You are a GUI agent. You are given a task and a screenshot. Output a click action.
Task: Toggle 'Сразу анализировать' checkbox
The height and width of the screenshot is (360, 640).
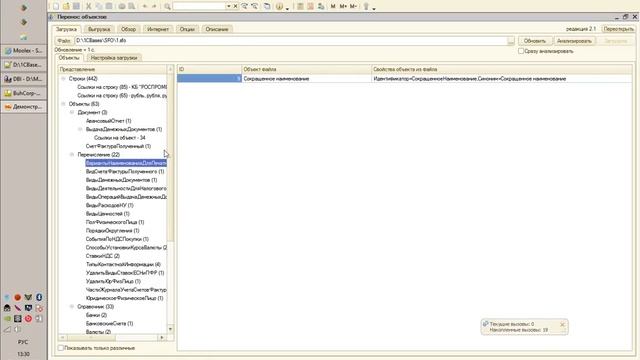(521, 51)
